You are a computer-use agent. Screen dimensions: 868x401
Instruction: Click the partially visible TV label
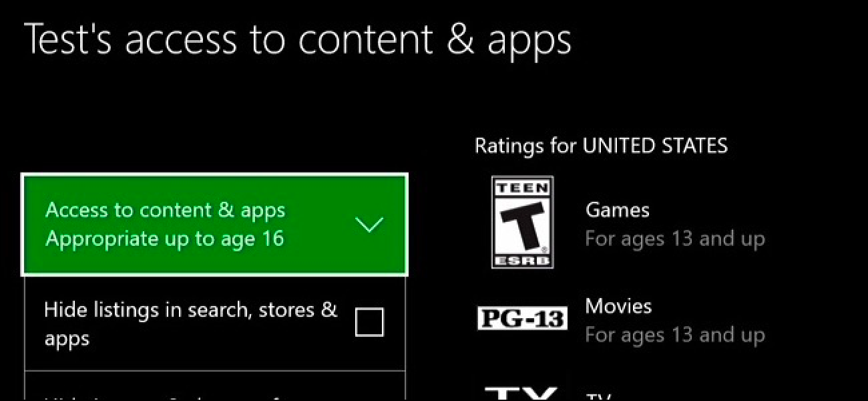(x=598, y=396)
